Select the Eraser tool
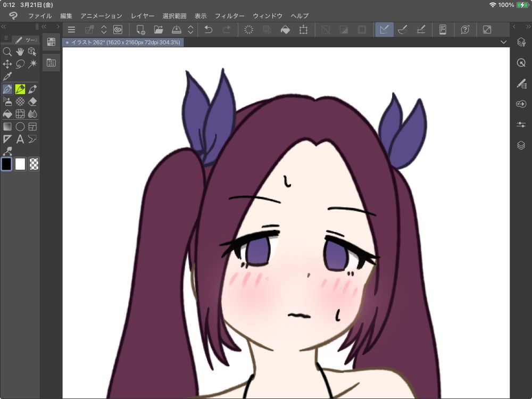This screenshot has height=399, width=532. point(32,102)
